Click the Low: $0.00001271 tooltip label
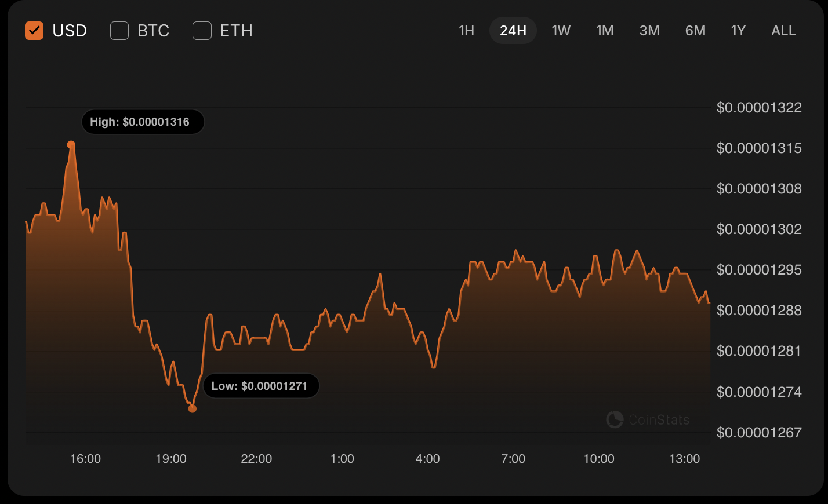Viewport: 828px width, 504px height. [x=261, y=386]
